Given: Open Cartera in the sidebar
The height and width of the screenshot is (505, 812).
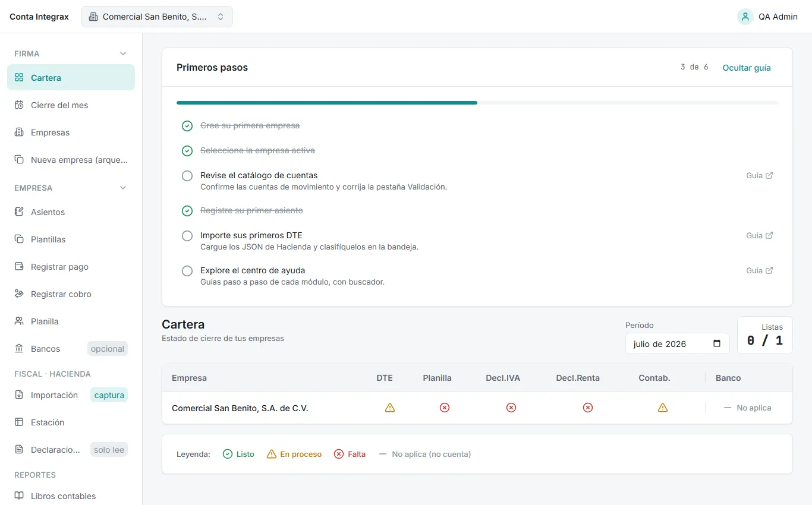Looking at the screenshot, I should [71, 77].
